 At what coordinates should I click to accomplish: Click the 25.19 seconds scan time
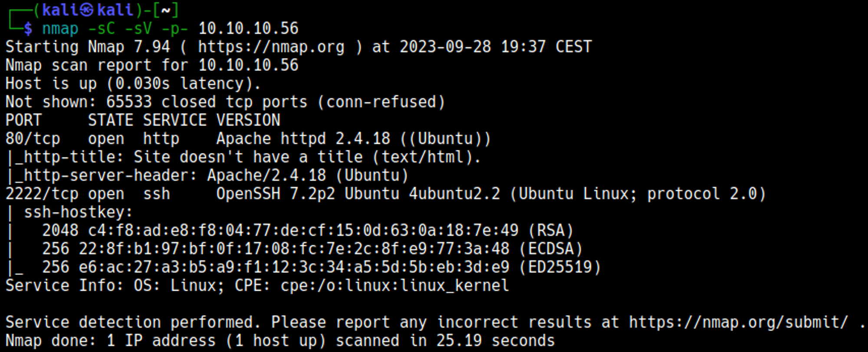(495, 341)
